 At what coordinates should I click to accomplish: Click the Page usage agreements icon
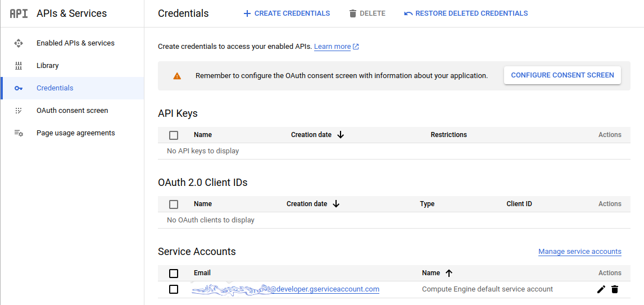(19, 133)
